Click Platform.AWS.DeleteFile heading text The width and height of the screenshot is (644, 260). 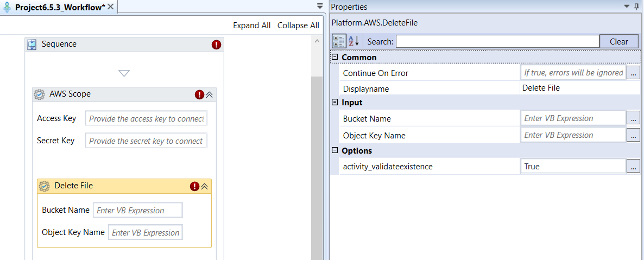pyautogui.click(x=375, y=23)
